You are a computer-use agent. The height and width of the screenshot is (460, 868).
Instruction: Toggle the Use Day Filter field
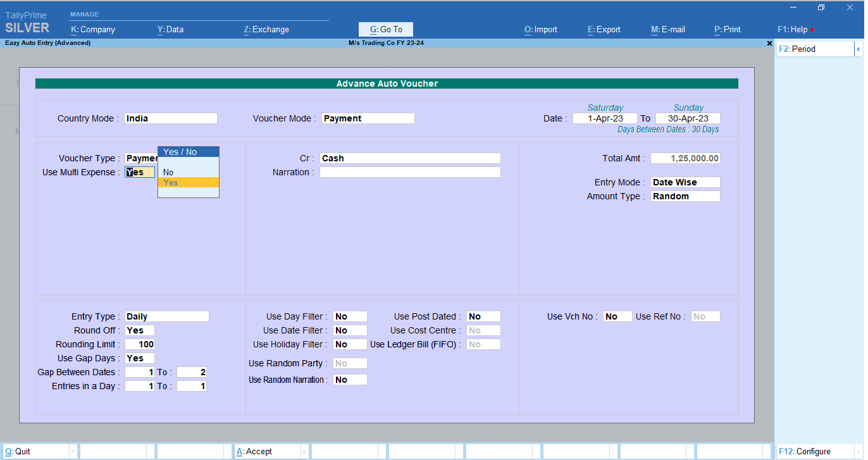coord(350,316)
